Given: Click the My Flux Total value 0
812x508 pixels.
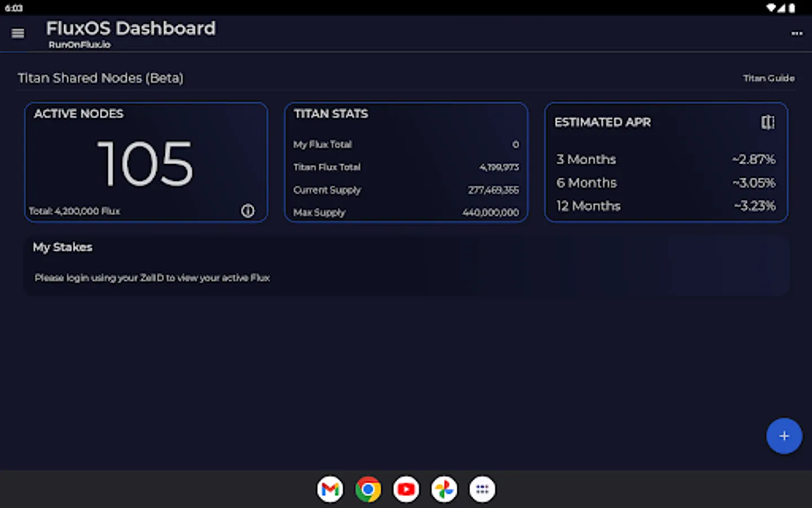Looking at the screenshot, I should (515, 144).
